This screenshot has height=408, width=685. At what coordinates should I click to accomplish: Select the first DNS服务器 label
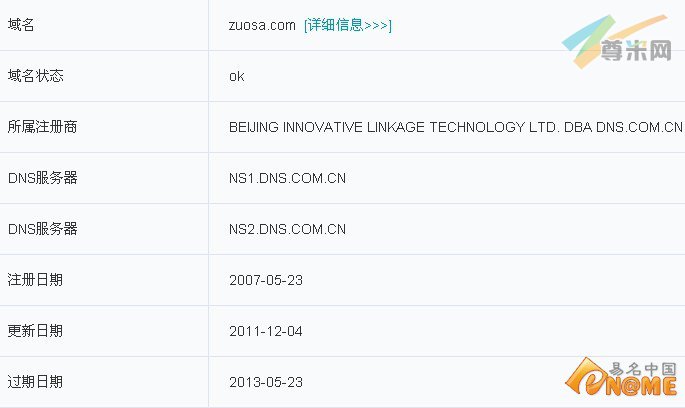pos(43,178)
